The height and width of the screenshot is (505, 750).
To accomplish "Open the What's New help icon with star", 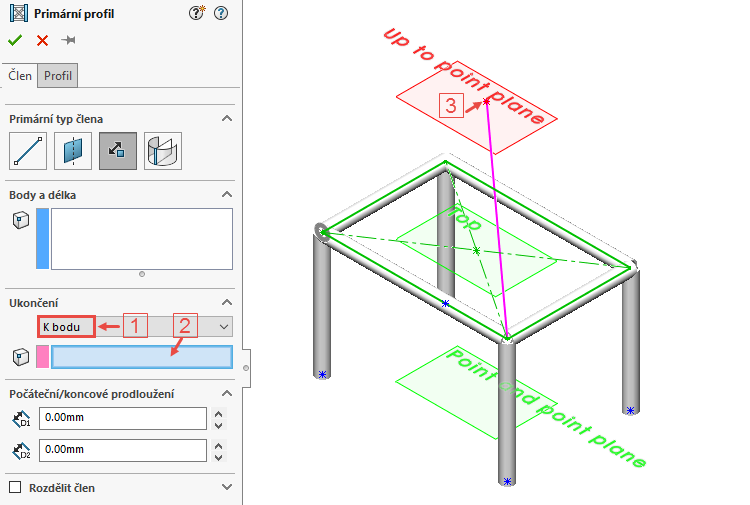I will pyautogui.click(x=197, y=13).
